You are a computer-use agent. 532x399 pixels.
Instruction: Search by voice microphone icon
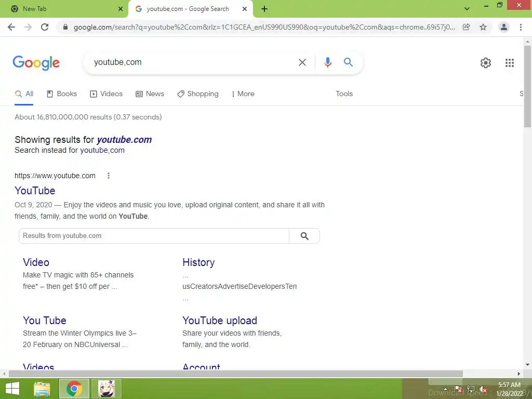327,62
